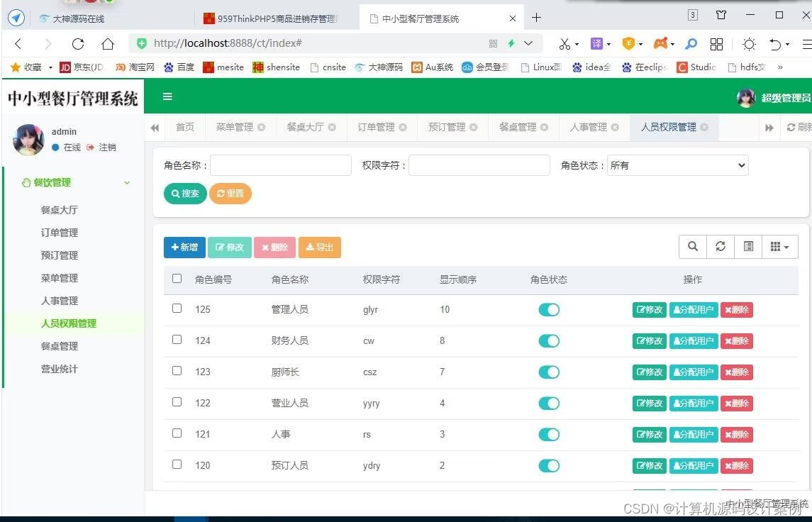812x522 pixels.
Task: Click the 超级管理员 avatar in header
Action: [x=746, y=97]
